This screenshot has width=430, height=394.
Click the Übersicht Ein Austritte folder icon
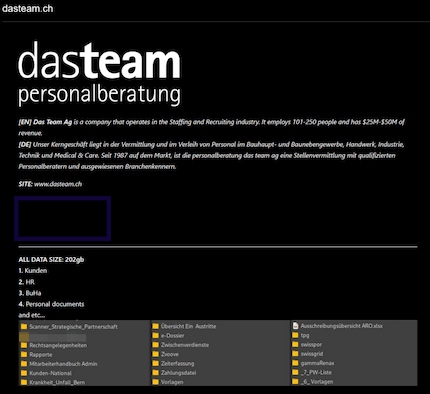(155, 326)
